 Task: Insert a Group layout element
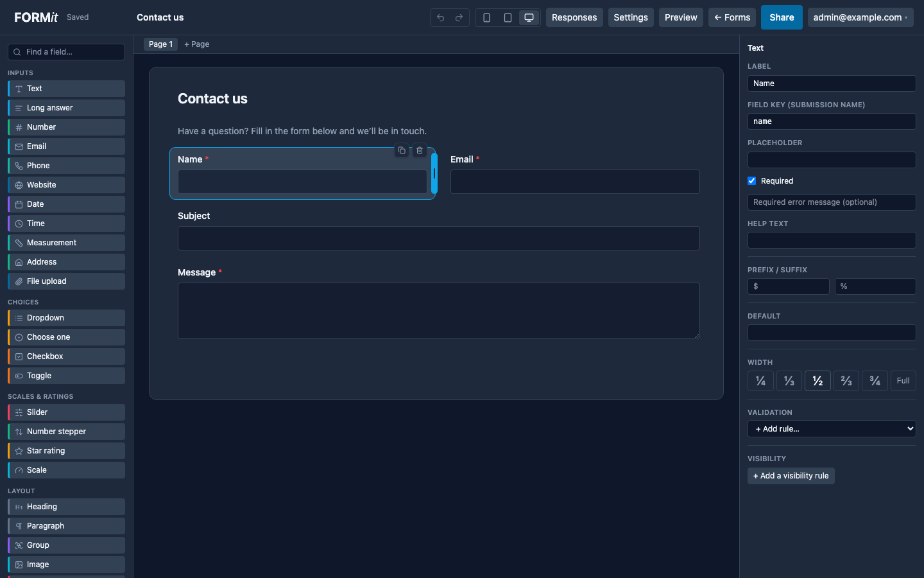pyautogui.click(x=66, y=545)
